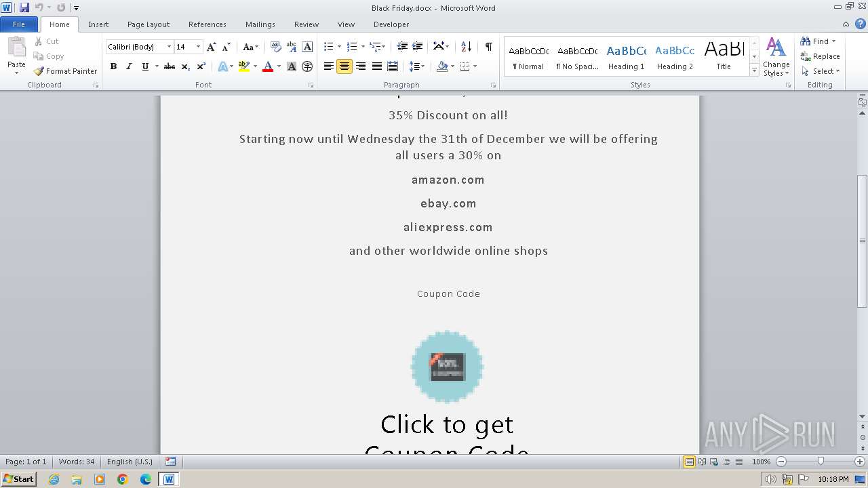Open Select dropdown in Editing

pyautogui.click(x=821, y=71)
